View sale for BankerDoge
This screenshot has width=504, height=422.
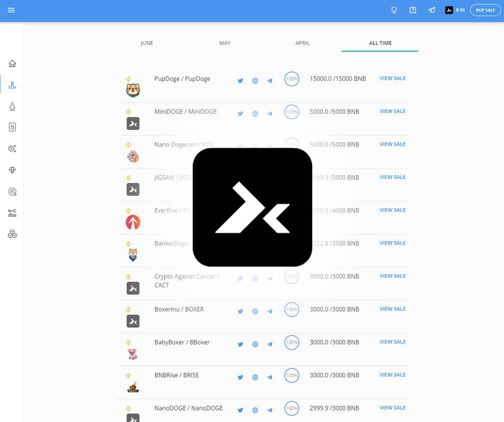click(393, 243)
